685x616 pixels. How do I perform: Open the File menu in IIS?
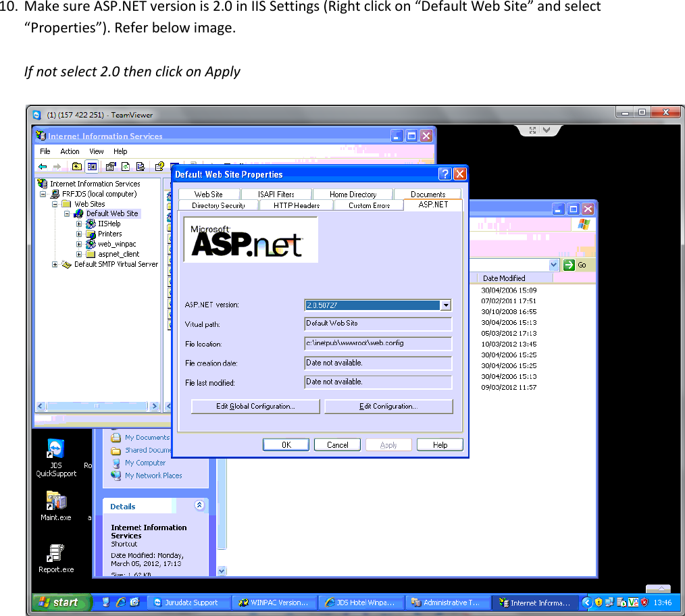[x=45, y=151]
